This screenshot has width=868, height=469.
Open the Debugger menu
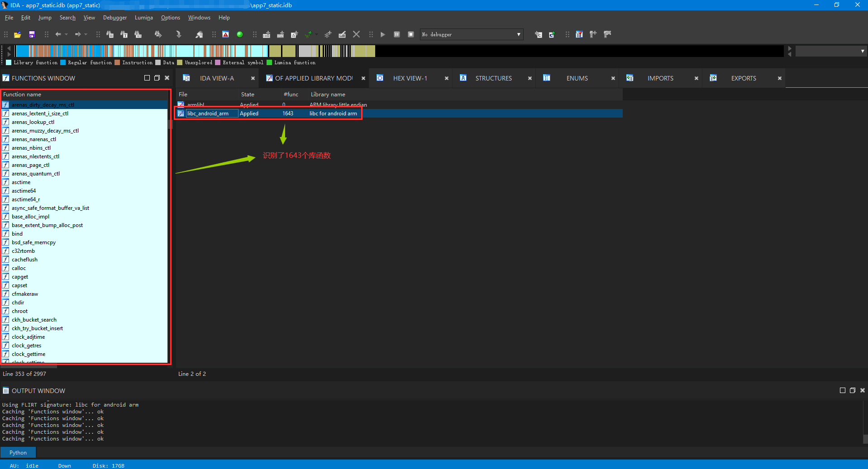click(115, 18)
